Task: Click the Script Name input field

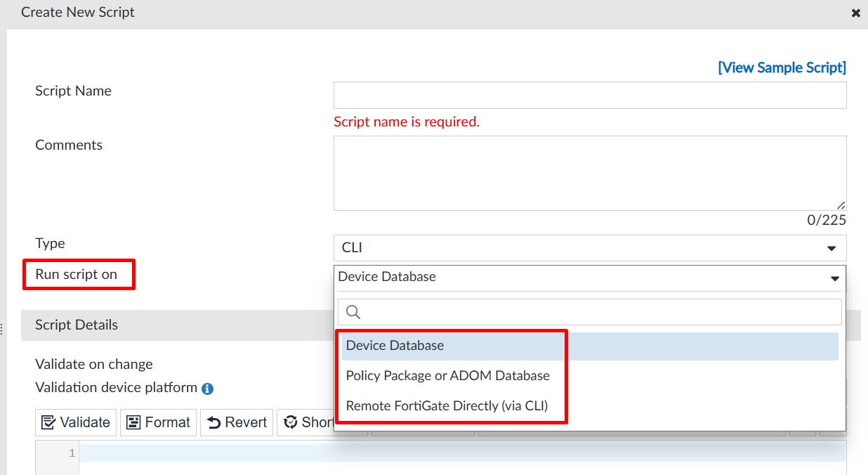Action: [590, 95]
